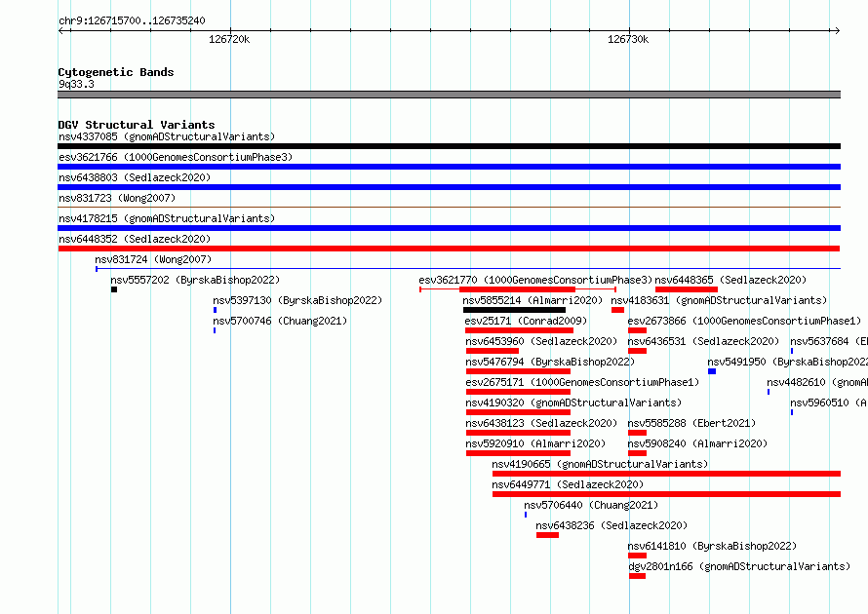The image size is (868, 614).
Task: Open the nsv831724 Wong2007 label
Action: click(x=153, y=259)
